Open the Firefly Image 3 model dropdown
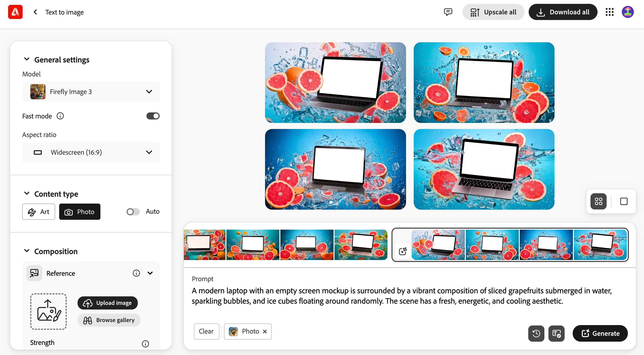Screen dimensions: 644x355 (x=91, y=92)
